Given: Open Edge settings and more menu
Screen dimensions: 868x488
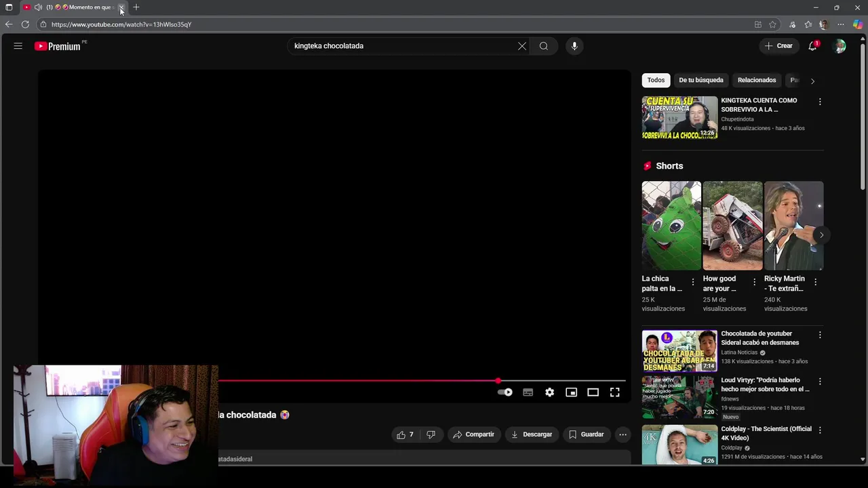Looking at the screenshot, I should (841, 24).
